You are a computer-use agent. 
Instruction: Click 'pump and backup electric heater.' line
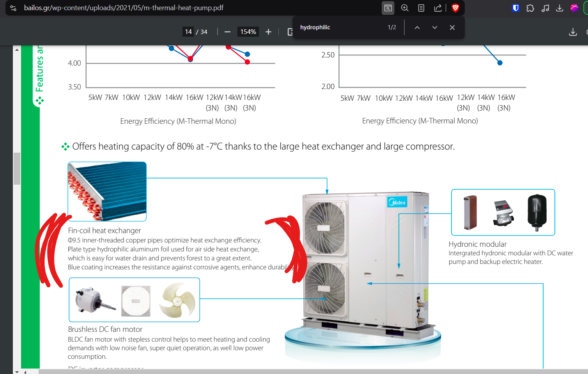[x=496, y=262]
